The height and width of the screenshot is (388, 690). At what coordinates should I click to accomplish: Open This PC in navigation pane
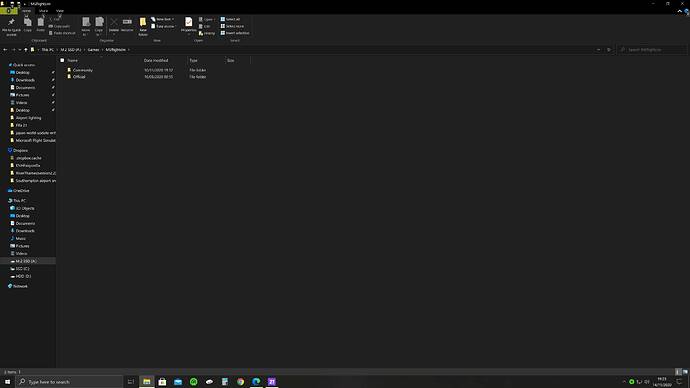(19, 201)
